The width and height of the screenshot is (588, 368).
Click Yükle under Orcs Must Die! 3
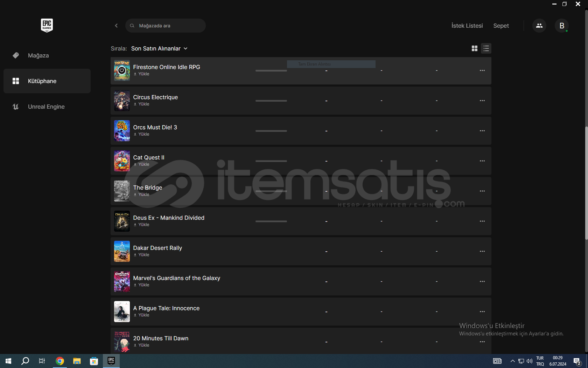141,134
